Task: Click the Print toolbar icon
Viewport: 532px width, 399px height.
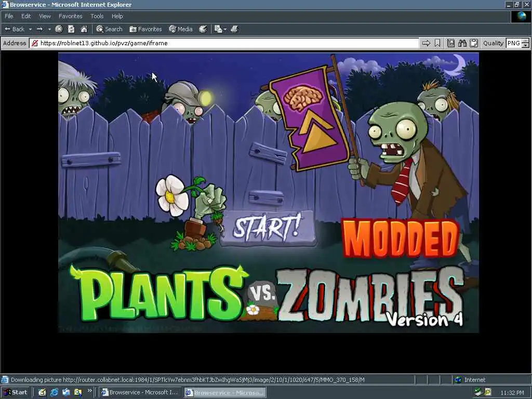Action: click(x=234, y=29)
